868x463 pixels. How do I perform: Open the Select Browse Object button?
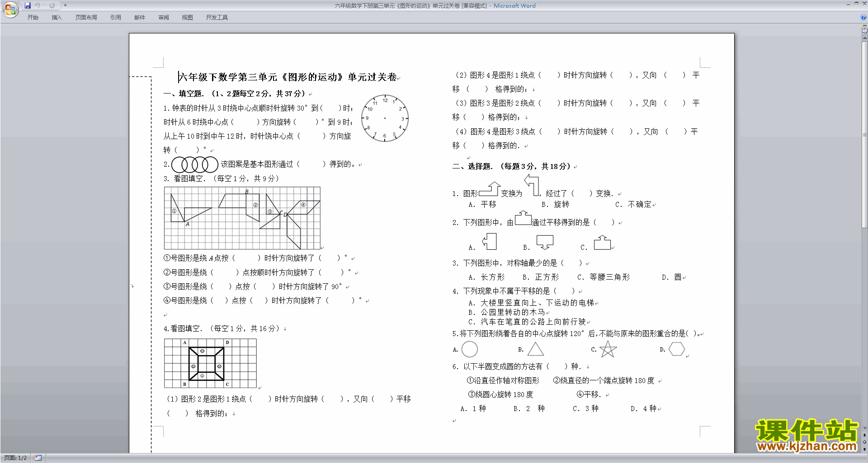tap(865, 442)
